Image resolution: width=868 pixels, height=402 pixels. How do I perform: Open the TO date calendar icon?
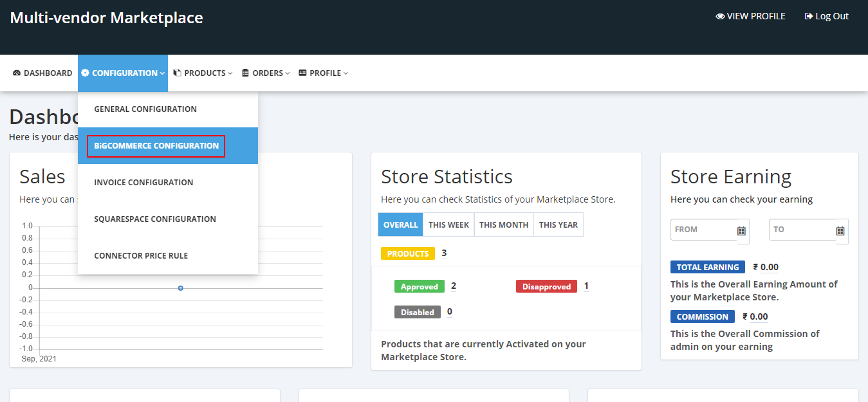pos(840,230)
